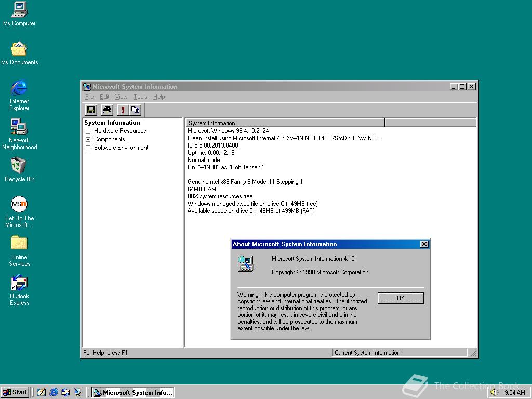Select the Components tree label

click(x=109, y=139)
